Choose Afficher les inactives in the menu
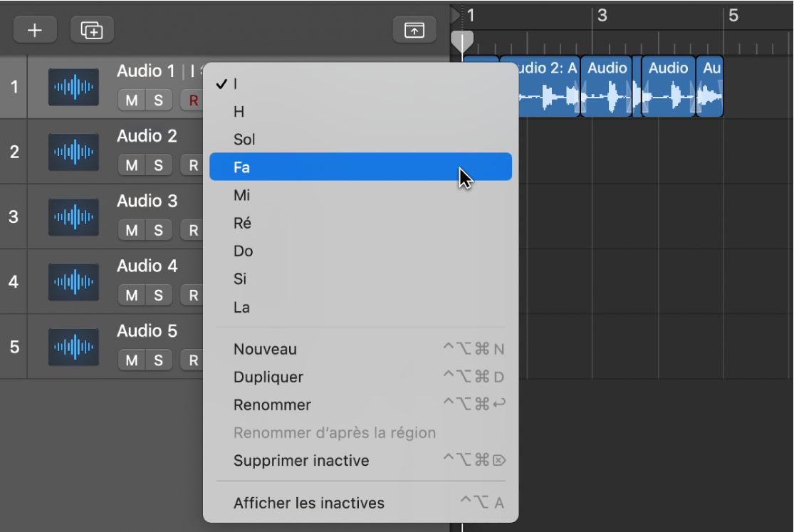The width and height of the screenshot is (794, 532). click(308, 503)
